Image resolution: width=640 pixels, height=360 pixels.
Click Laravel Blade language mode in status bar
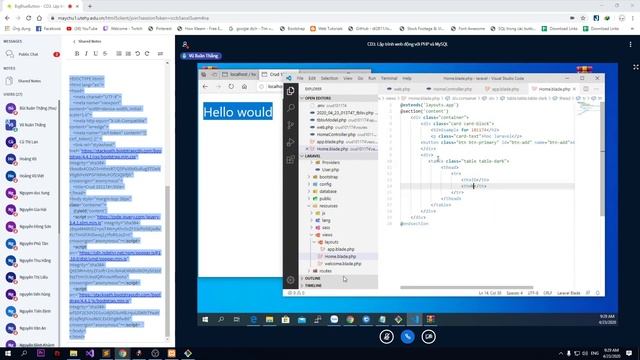569,293
